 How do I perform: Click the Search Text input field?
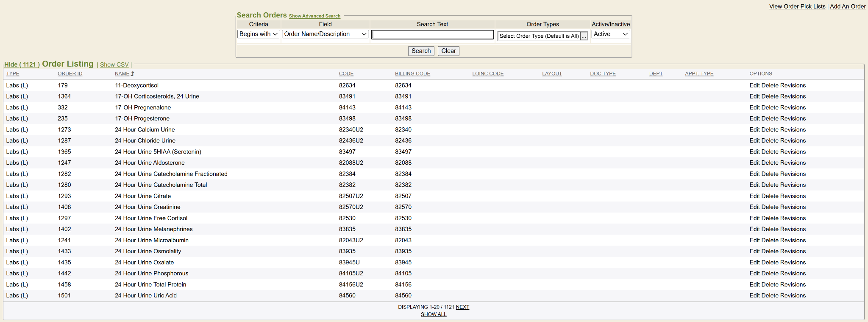point(432,34)
